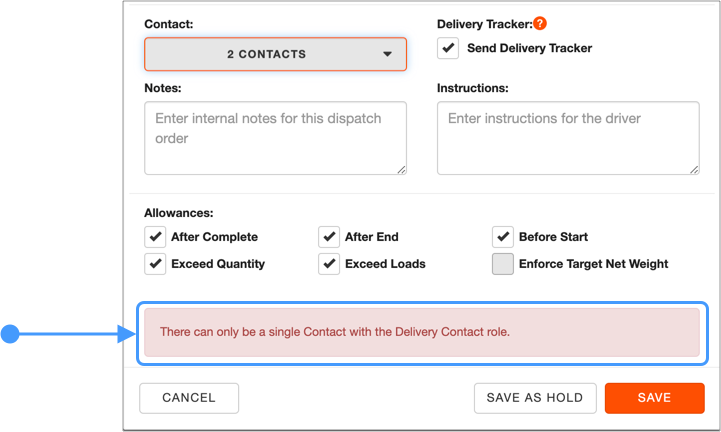Click the Send Delivery Tracker label
The height and width of the screenshot is (432, 721).
click(x=530, y=48)
